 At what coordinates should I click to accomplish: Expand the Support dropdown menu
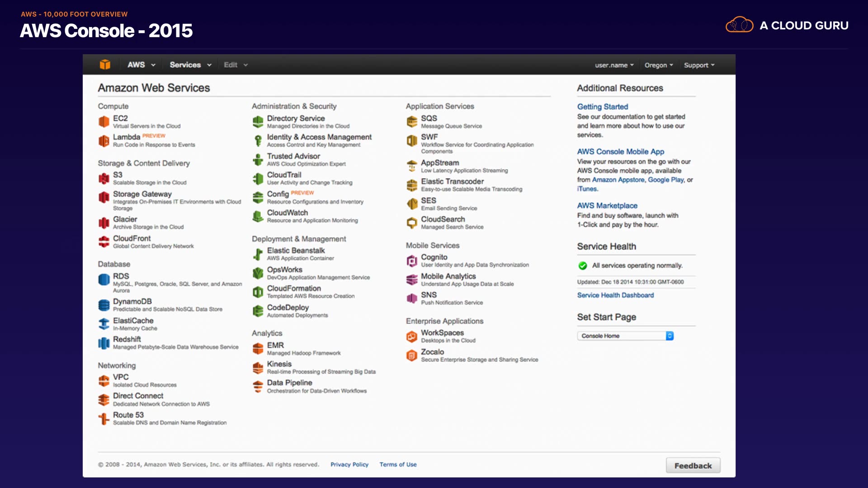click(x=699, y=65)
